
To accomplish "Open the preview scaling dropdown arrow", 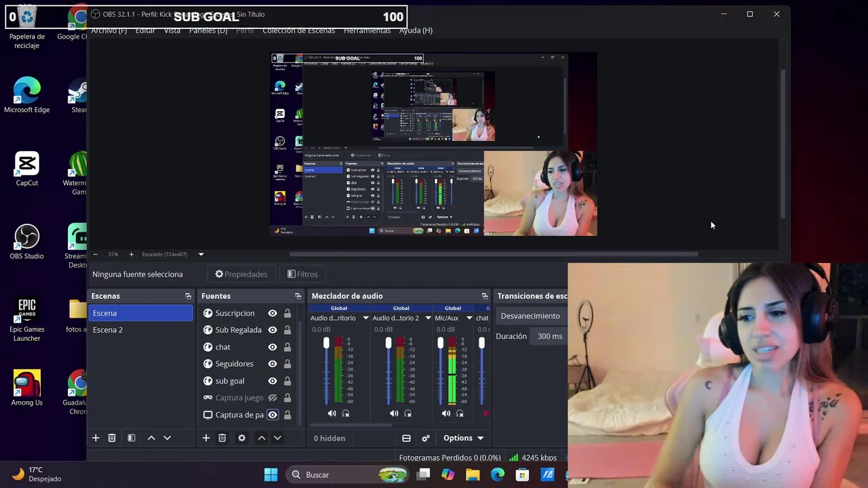I will [x=201, y=254].
